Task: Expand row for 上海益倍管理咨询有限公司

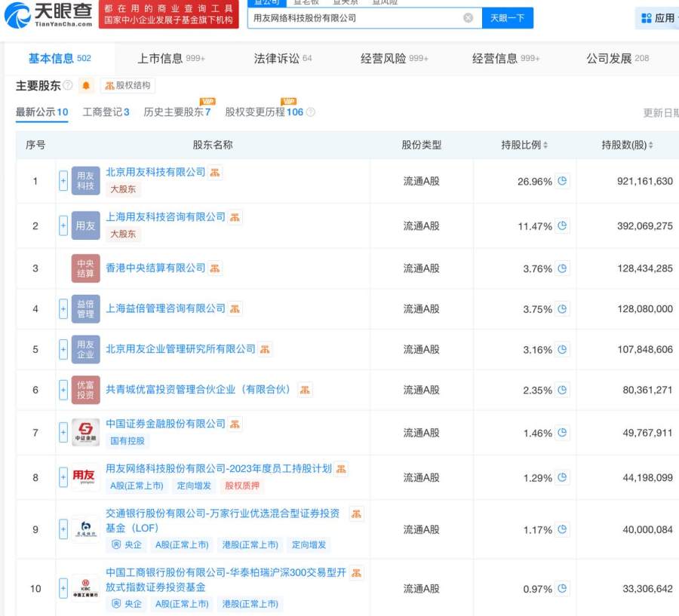Action: [x=63, y=308]
